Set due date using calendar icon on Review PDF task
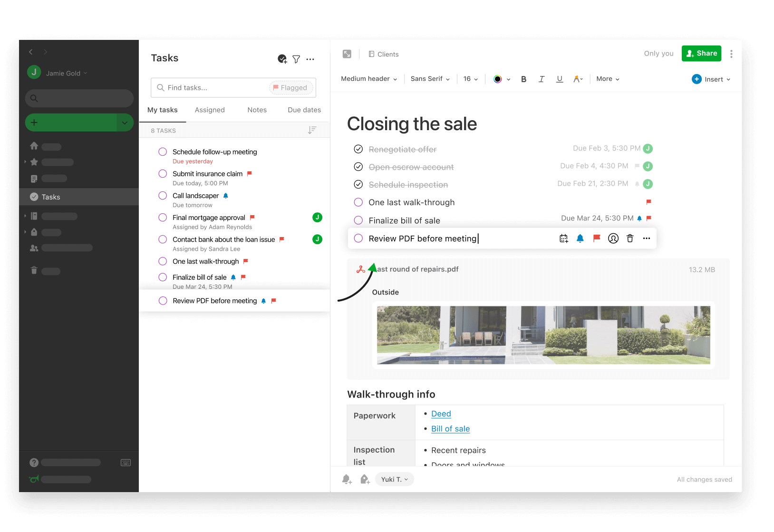 coord(563,238)
